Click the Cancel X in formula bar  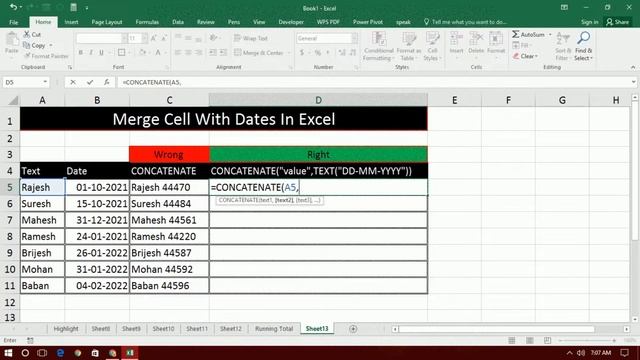click(x=73, y=82)
